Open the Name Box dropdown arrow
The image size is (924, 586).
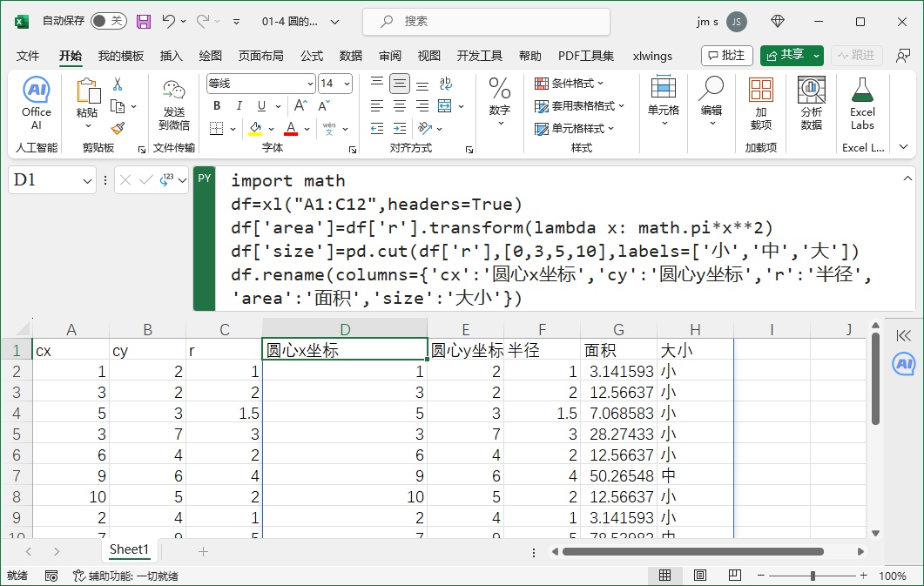click(87, 181)
